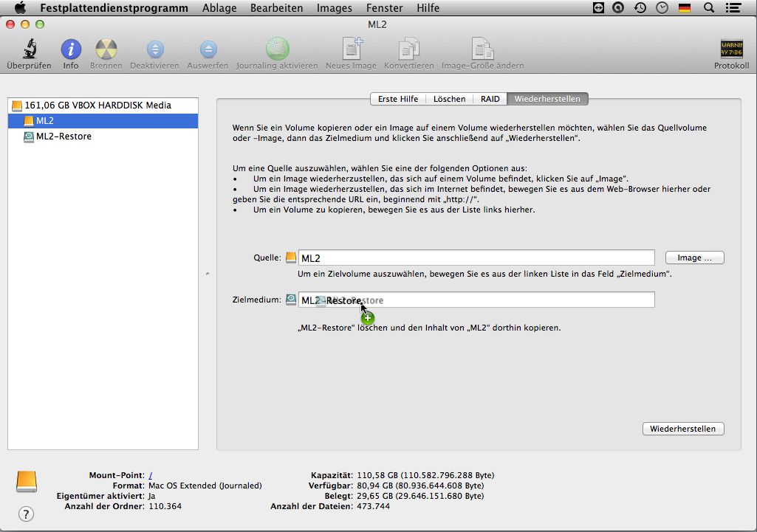Click the Überprüfen microscope icon
Screen dimensions: 757x532
[x=30, y=49]
